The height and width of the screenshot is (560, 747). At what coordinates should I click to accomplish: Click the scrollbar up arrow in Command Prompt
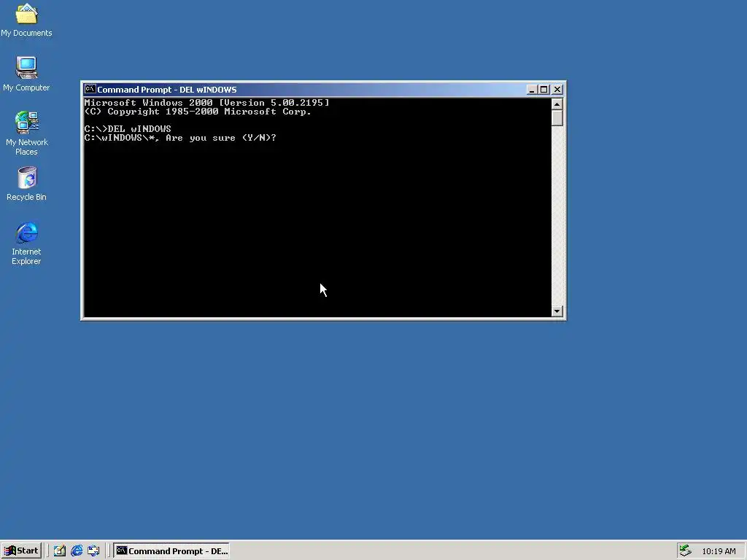557,104
